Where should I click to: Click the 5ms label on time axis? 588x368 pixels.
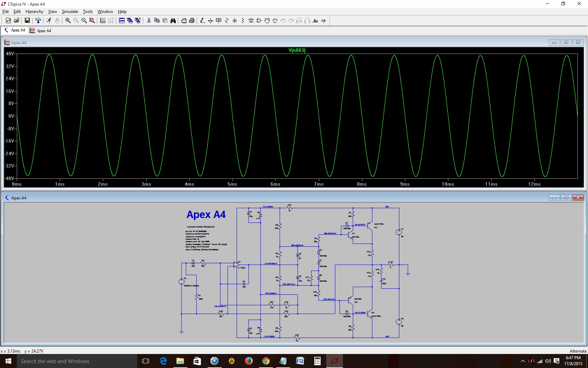[232, 184]
